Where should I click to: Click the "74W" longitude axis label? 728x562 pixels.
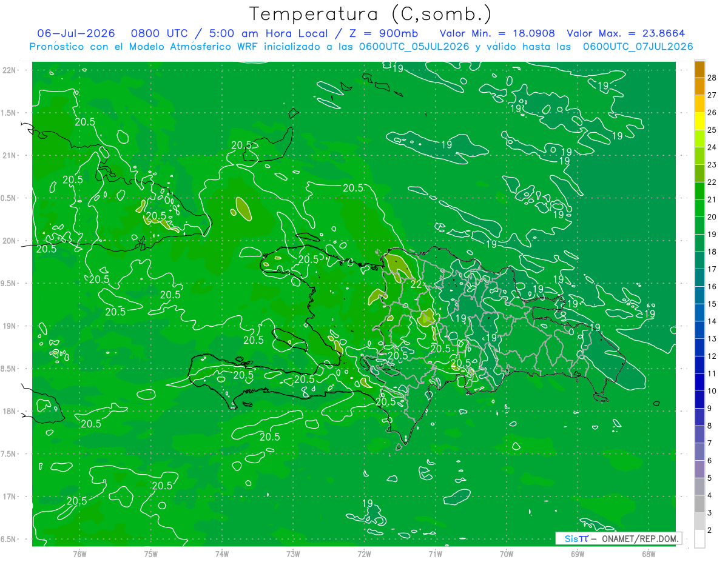(x=222, y=553)
